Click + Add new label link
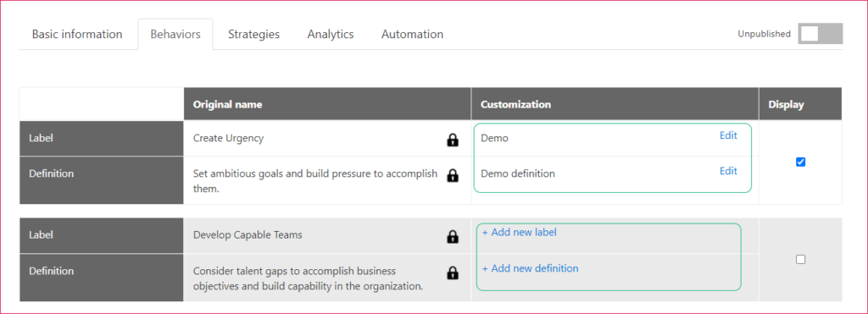 click(520, 232)
